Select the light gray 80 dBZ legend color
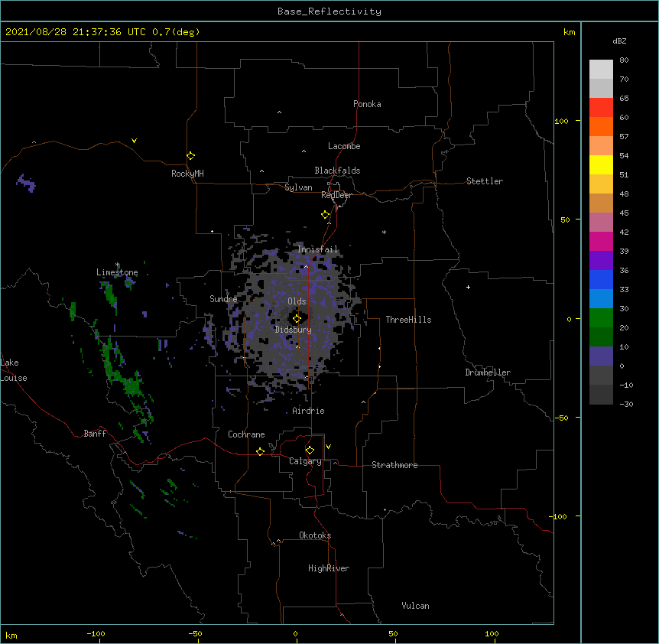Image resolution: width=659 pixels, height=644 pixels. 601,70
